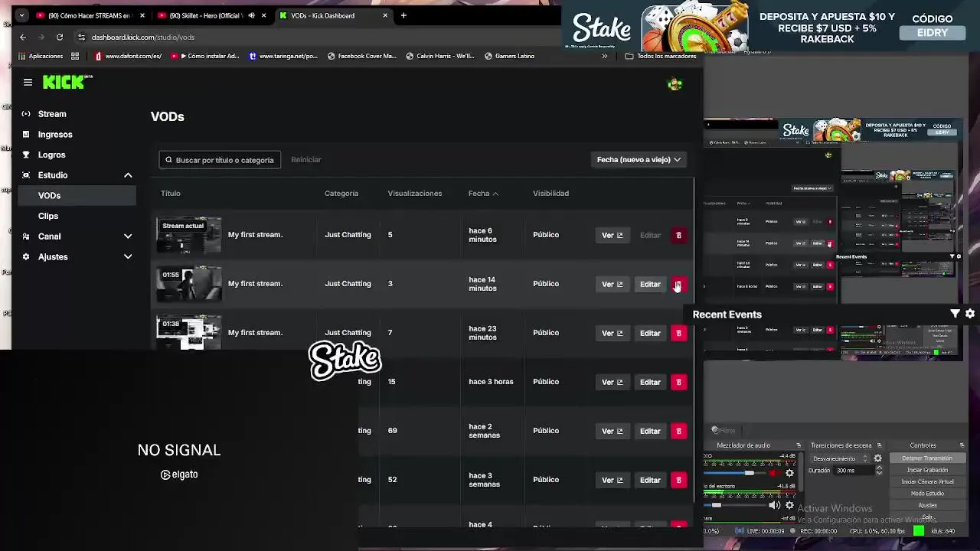Open the user avatar menu on Kick
The image size is (980, 551).
tap(675, 84)
